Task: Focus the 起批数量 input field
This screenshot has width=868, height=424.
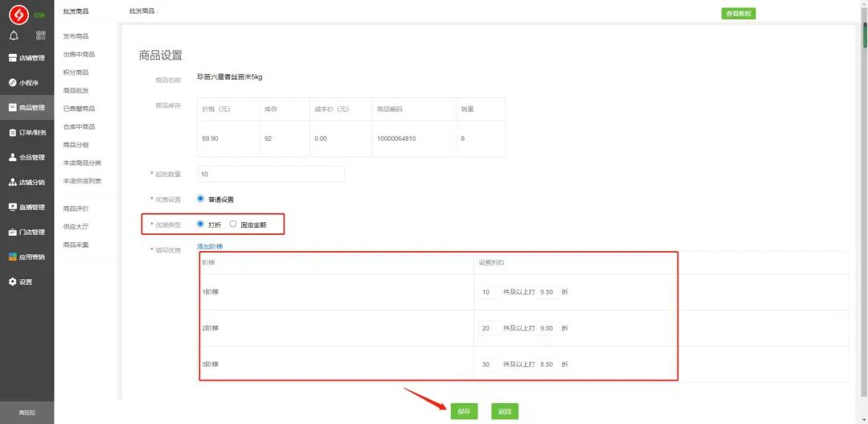Action: point(271,174)
